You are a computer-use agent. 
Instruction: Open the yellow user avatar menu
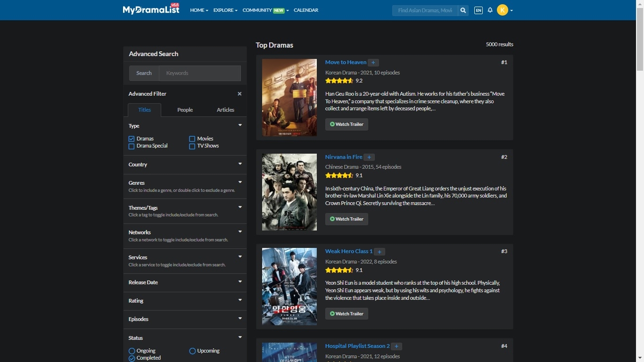click(503, 10)
